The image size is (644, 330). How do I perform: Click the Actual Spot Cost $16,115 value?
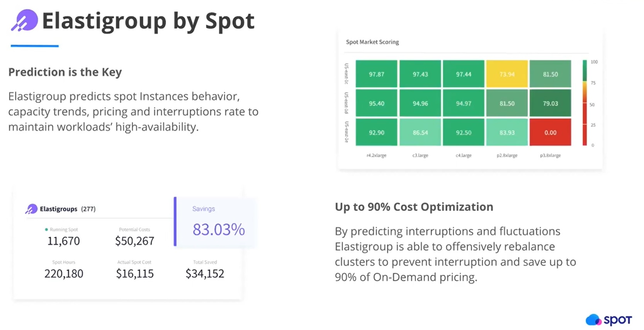click(135, 273)
